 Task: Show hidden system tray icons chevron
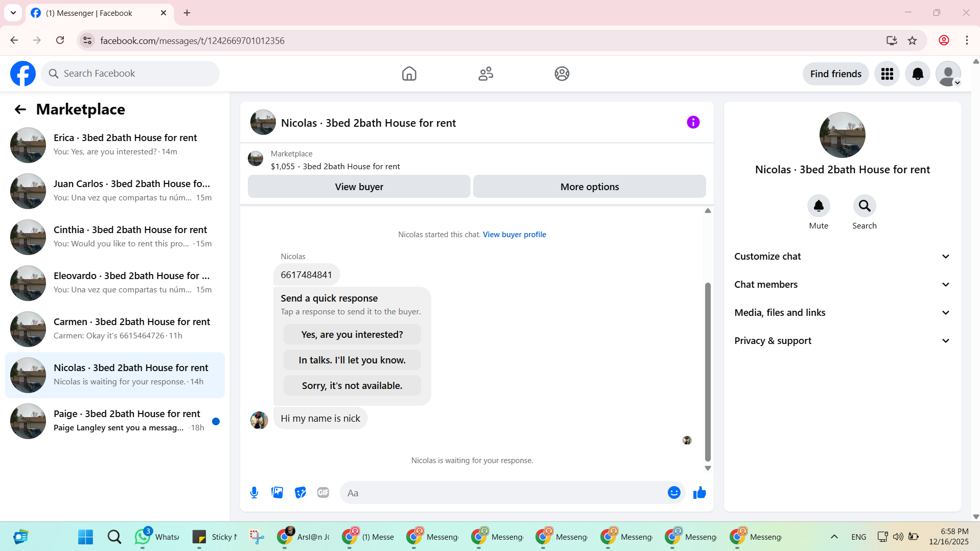click(x=834, y=537)
